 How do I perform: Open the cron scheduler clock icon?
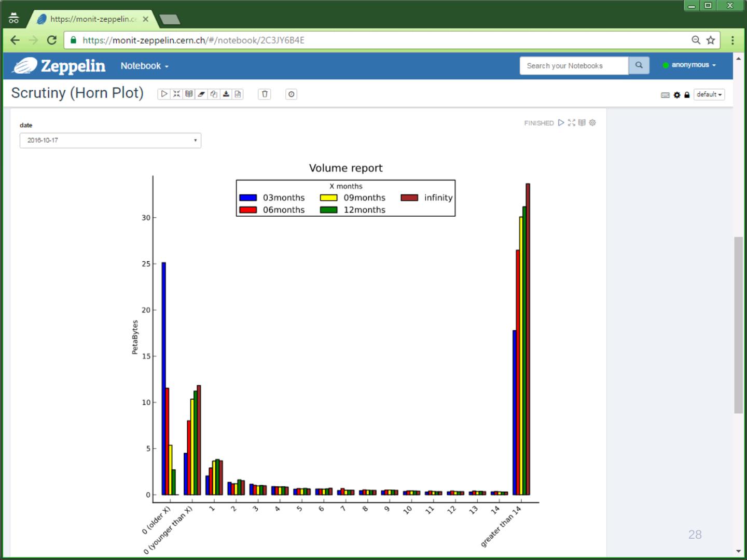292,94
